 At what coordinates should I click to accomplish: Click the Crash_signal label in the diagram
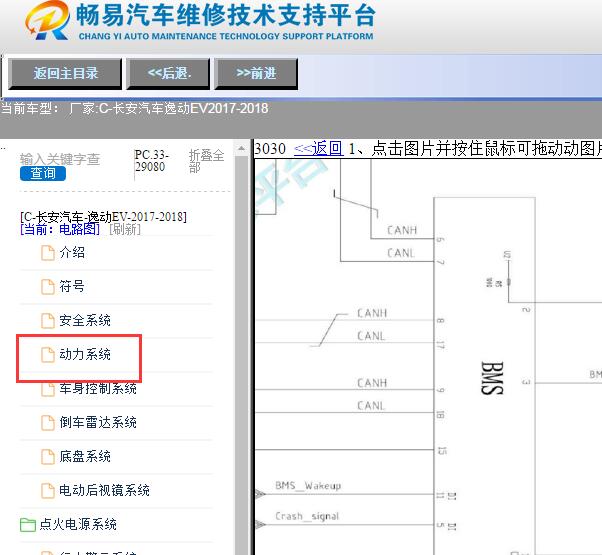(x=307, y=516)
